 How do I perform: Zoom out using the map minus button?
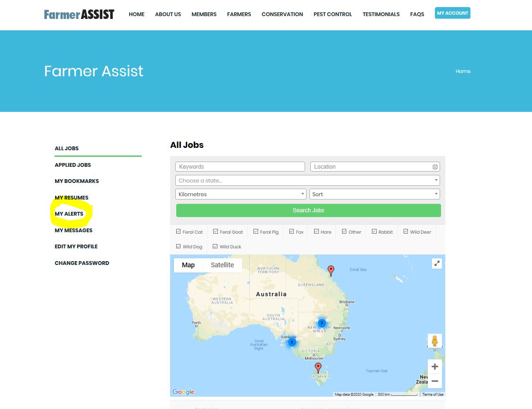435,381
